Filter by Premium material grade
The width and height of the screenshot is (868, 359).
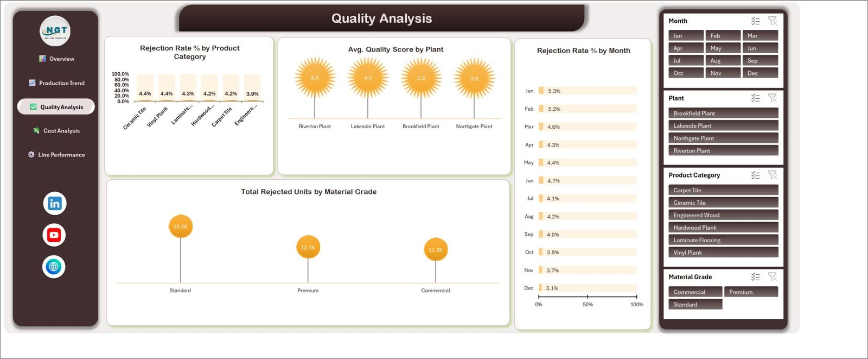click(751, 292)
